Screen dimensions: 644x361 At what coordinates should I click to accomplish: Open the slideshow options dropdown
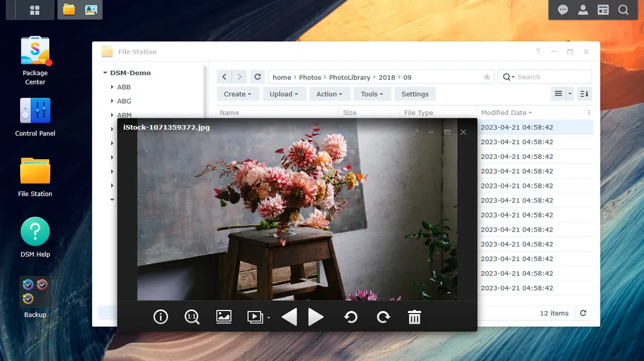coord(268,317)
